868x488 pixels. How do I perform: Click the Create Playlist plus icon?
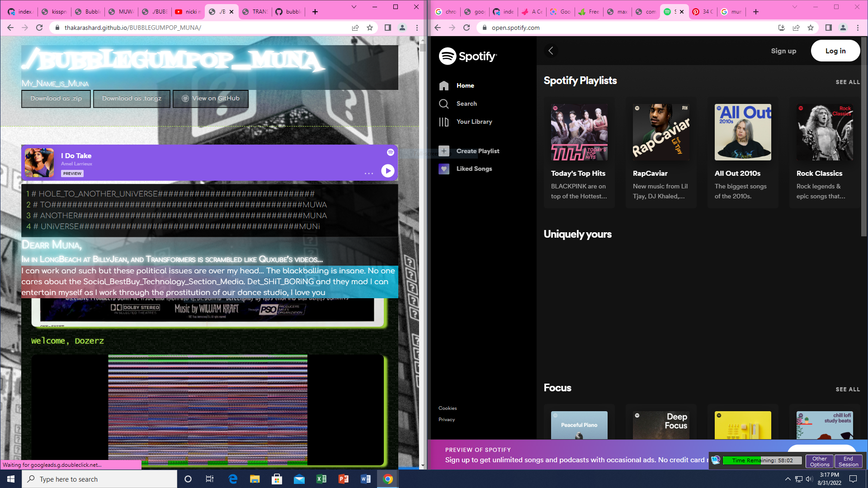pos(443,151)
